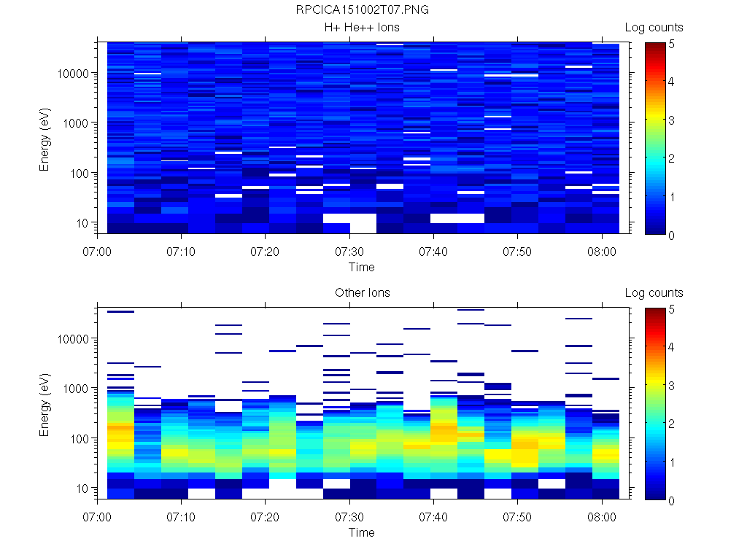The image size is (747, 560).
Task: Select the bottom panel's 'Log counts' label
Action: coord(654,293)
